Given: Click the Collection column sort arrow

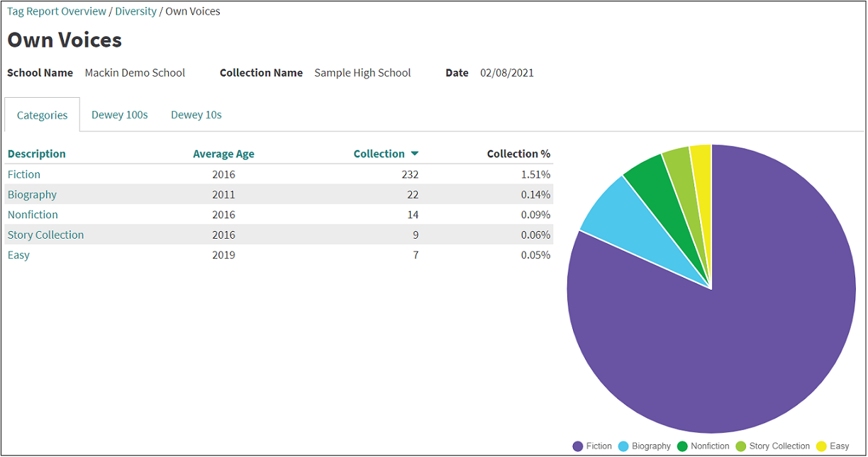Looking at the screenshot, I should pos(415,154).
